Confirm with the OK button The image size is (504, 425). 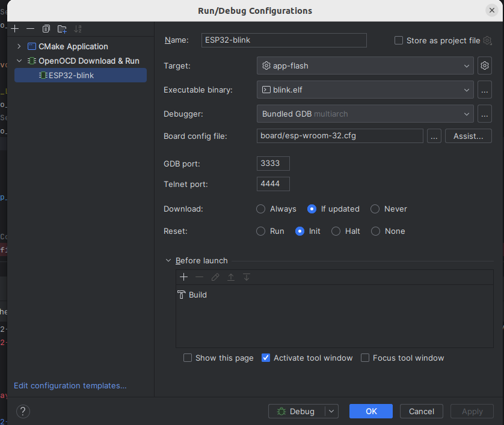coord(371,411)
